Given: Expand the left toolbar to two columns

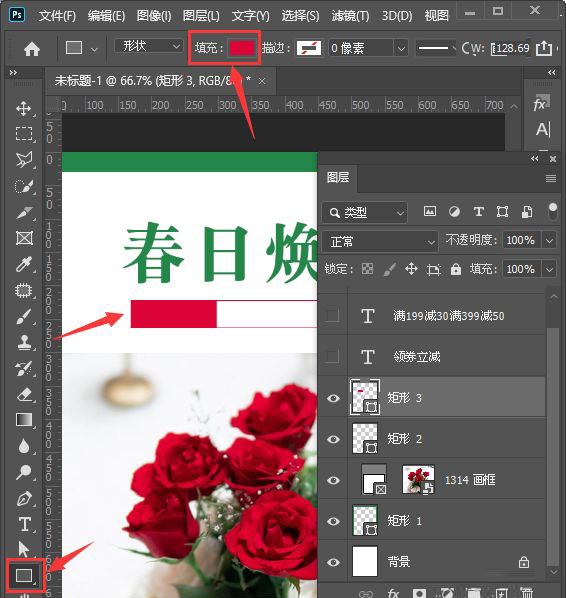Looking at the screenshot, I should click(x=13, y=72).
